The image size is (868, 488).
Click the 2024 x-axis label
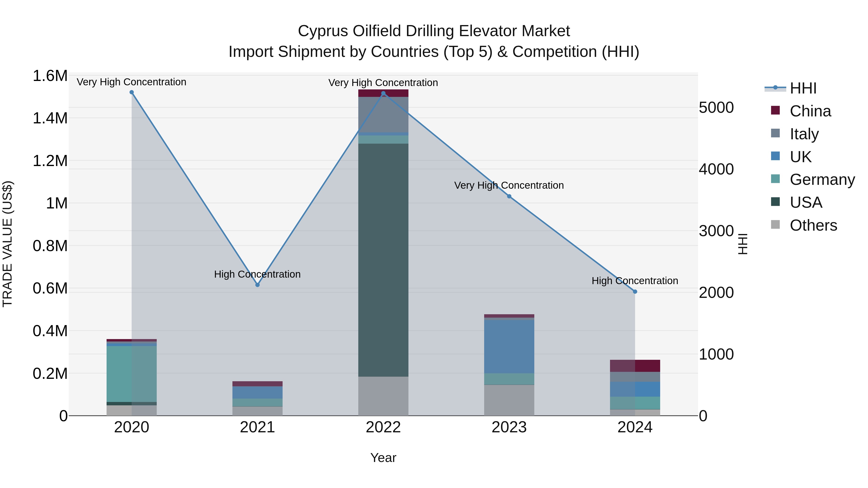coord(635,427)
